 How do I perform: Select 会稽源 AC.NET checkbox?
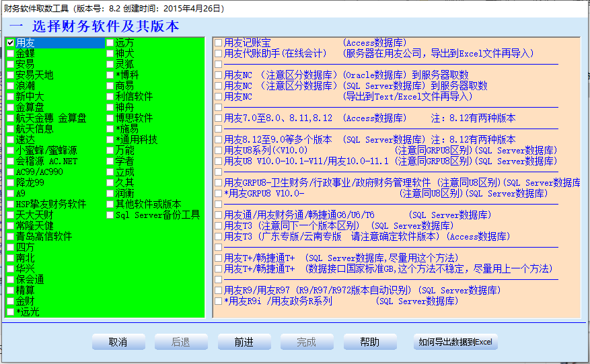pyautogui.click(x=11, y=161)
